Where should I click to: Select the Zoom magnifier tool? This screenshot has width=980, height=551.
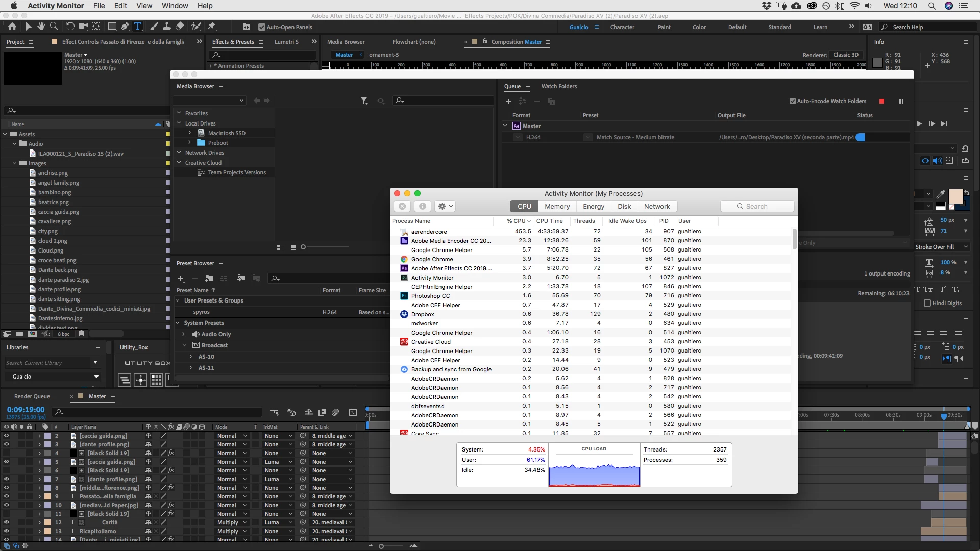(54, 27)
